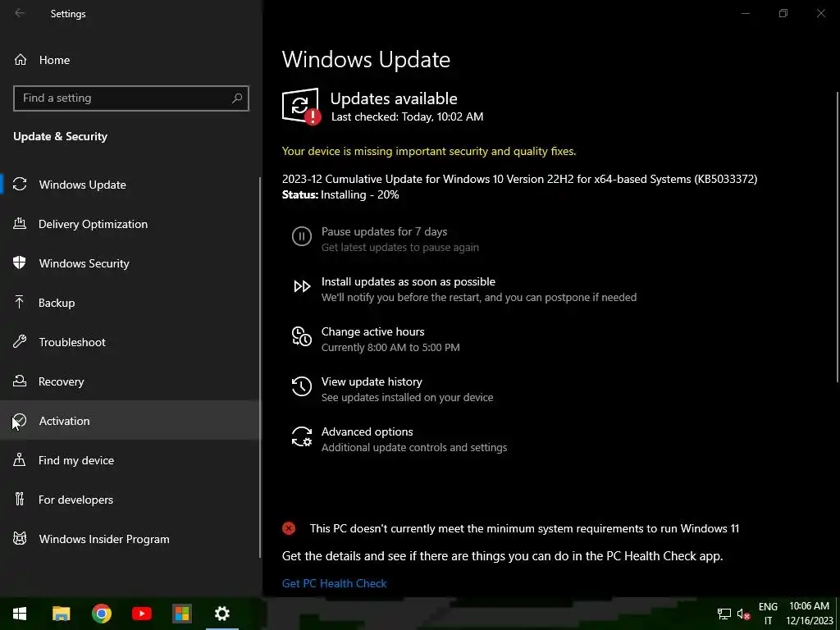The image size is (840, 630).
Task: Open Delivery Optimization settings page
Action: coord(130,224)
